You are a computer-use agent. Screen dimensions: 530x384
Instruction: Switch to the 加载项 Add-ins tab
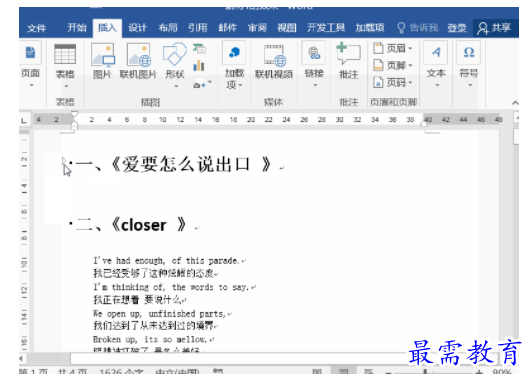370,28
